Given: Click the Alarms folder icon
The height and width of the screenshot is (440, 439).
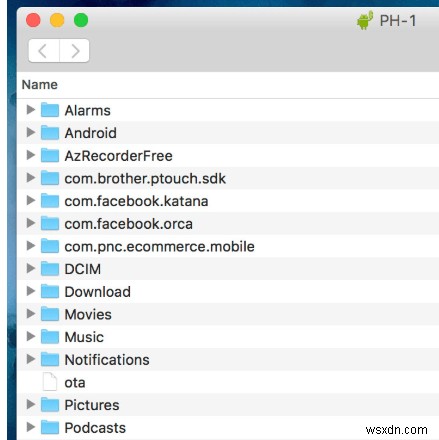Looking at the screenshot, I should pos(50,110).
